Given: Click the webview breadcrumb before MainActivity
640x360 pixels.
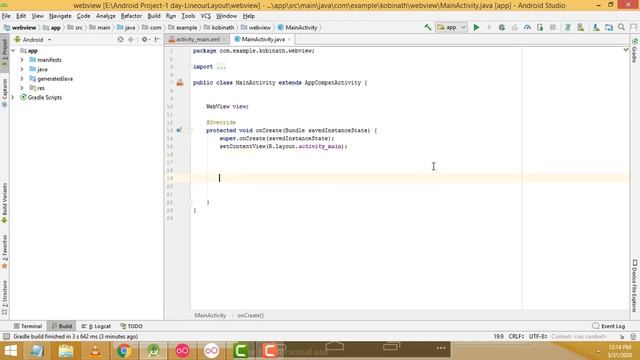Looking at the screenshot, I should point(256,27).
